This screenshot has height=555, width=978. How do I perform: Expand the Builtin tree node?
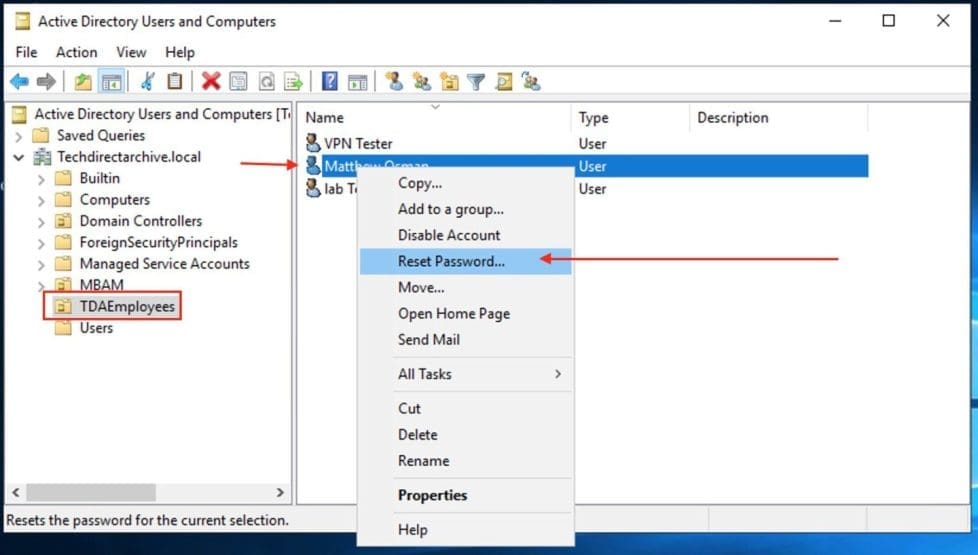click(x=41, y=179)
